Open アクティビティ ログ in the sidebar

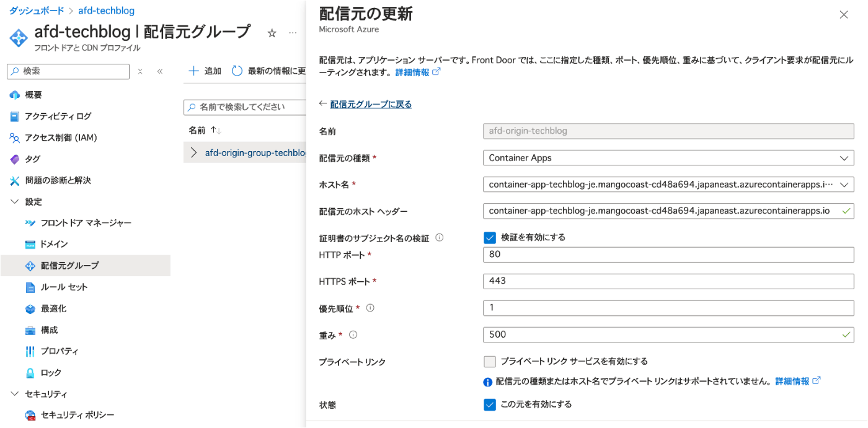58,116
